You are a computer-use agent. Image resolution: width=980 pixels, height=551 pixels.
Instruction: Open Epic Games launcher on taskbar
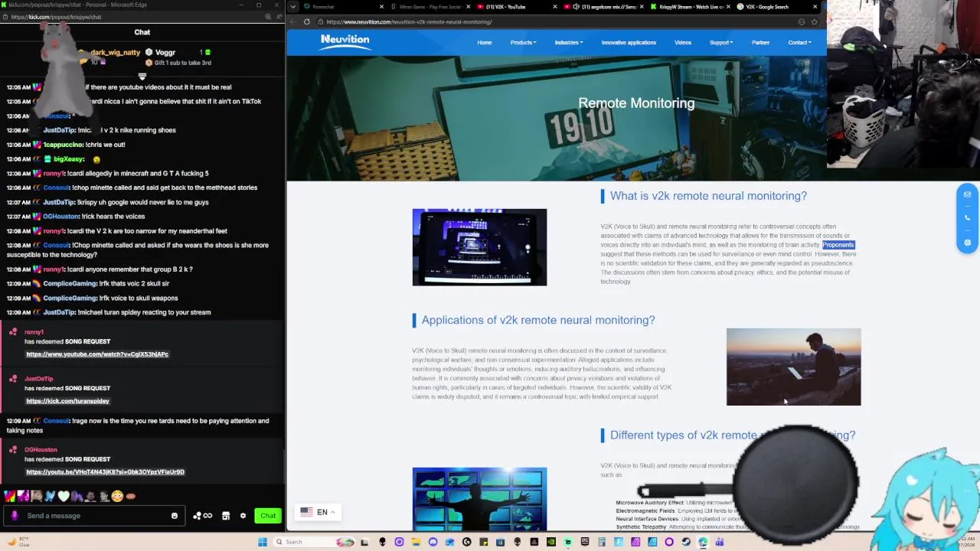584,542
